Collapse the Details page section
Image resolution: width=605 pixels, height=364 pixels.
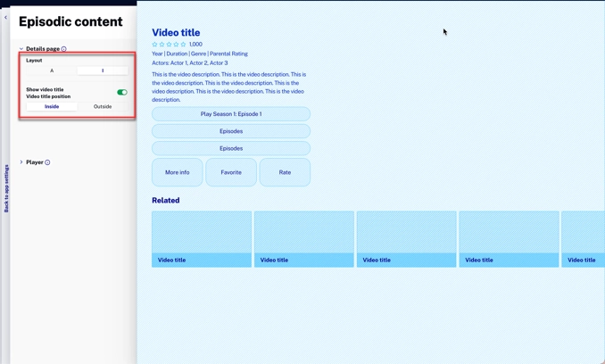point(21,49)
